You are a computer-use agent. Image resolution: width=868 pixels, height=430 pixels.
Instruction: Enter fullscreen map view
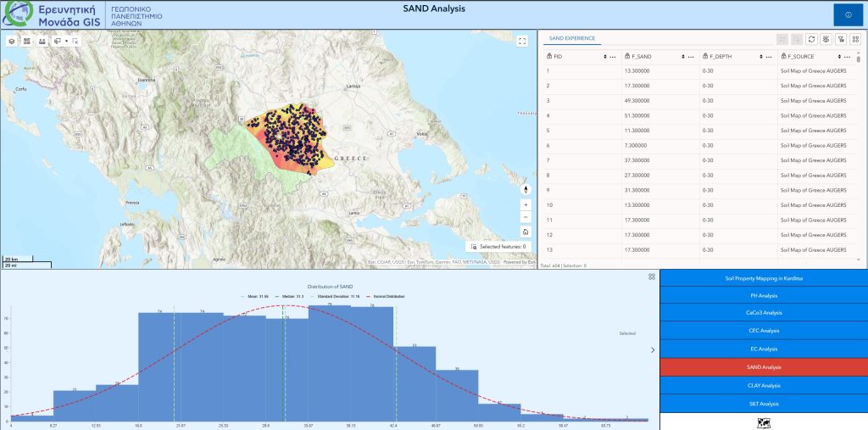(522, 41)
